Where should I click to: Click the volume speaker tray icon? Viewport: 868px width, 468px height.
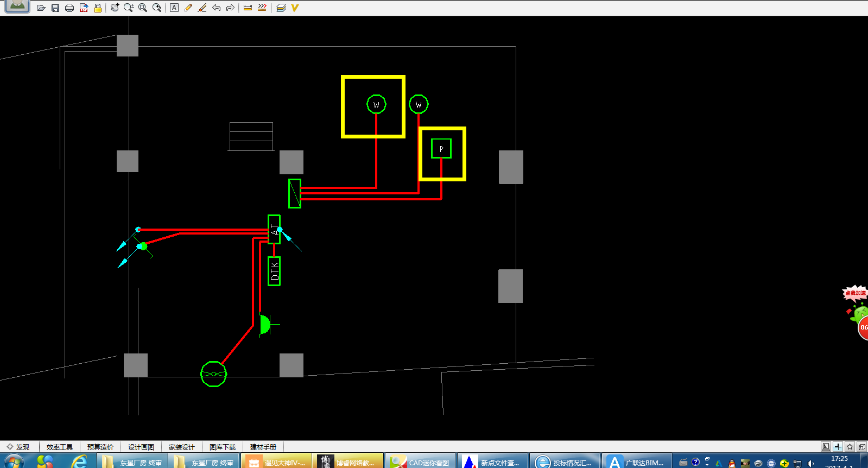810,463
